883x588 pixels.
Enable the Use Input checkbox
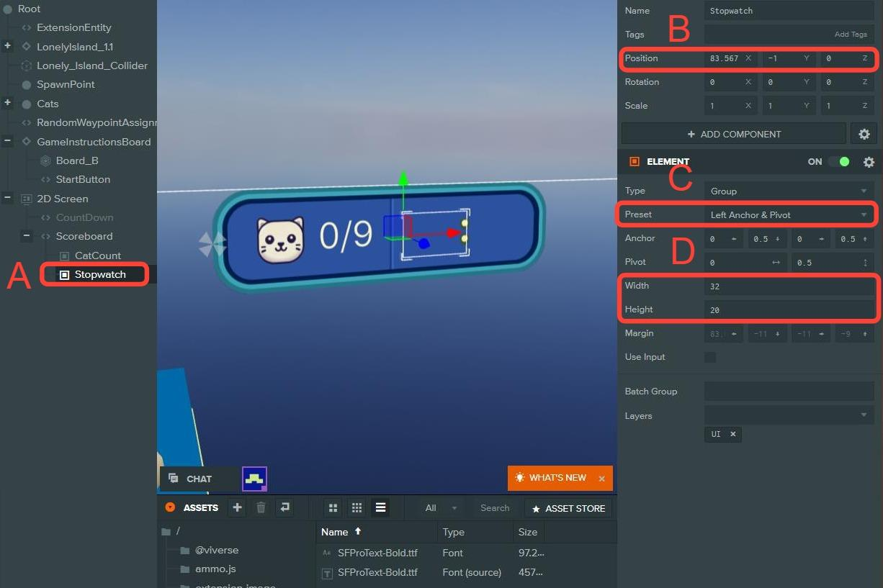point(710,357)
